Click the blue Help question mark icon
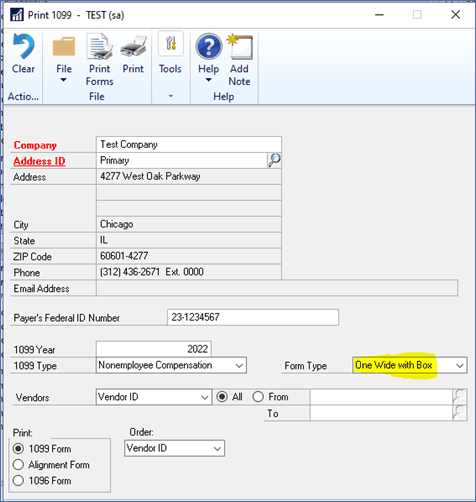This screenshot has width=476, height=502. [209, 46]
